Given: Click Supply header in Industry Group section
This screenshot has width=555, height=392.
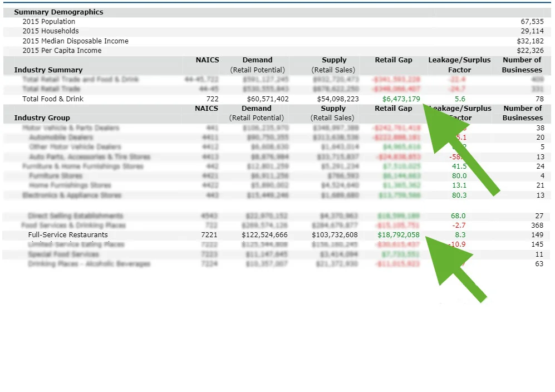Looking at the screenshot, I should point(333,109).
